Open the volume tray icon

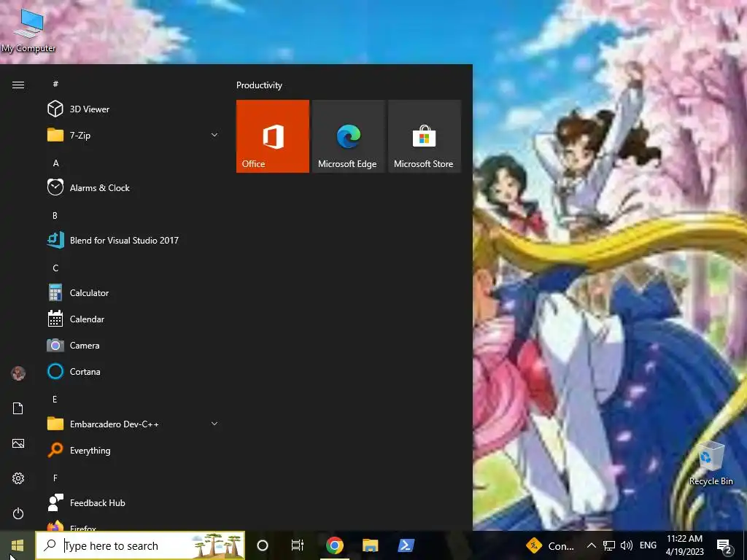[x=627, y=545]
